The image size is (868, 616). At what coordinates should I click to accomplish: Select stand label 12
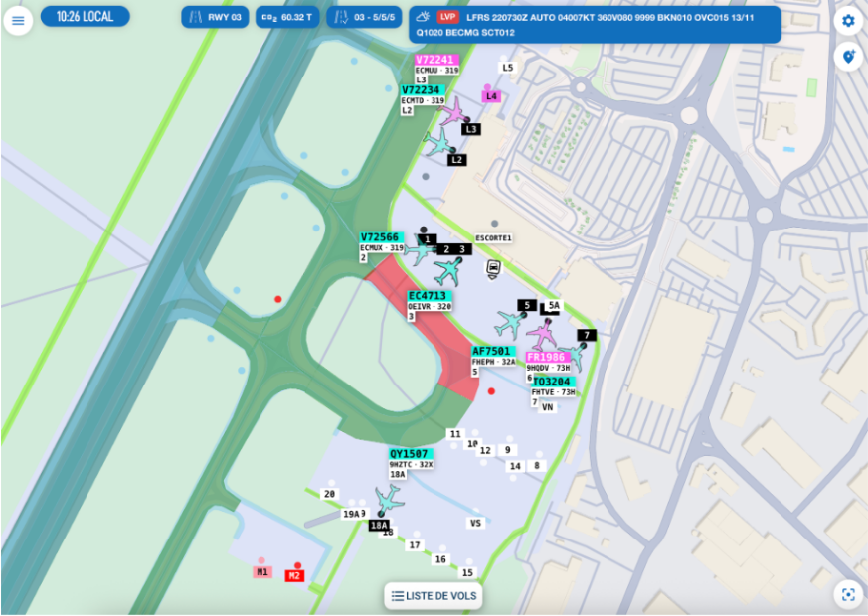485,451
